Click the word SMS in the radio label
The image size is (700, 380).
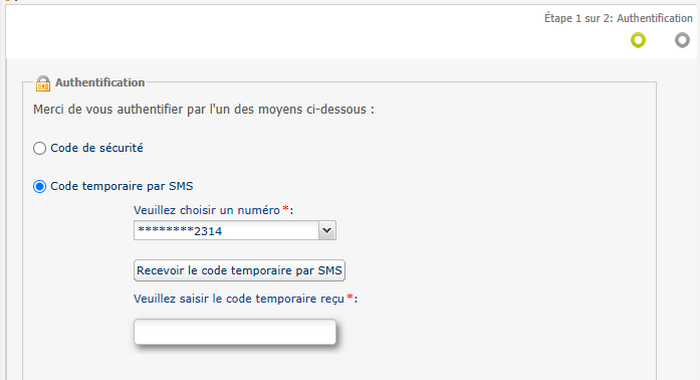[x=181, y=186]
